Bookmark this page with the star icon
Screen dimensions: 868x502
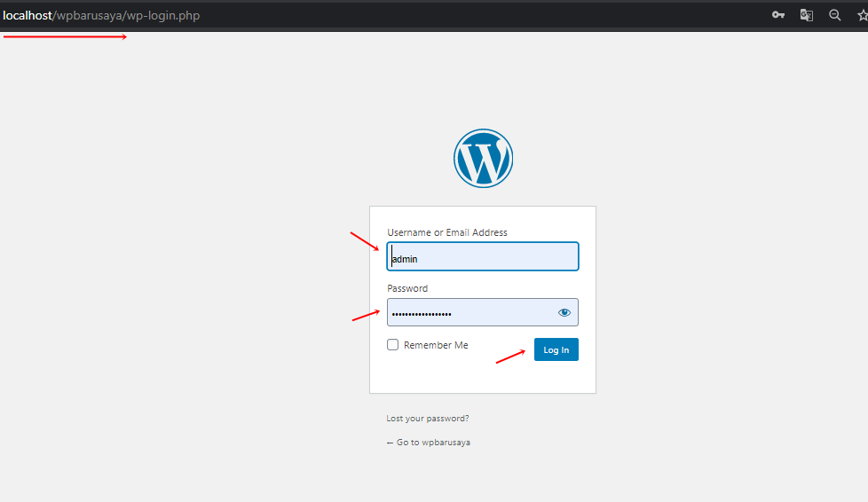pos(863,15)
